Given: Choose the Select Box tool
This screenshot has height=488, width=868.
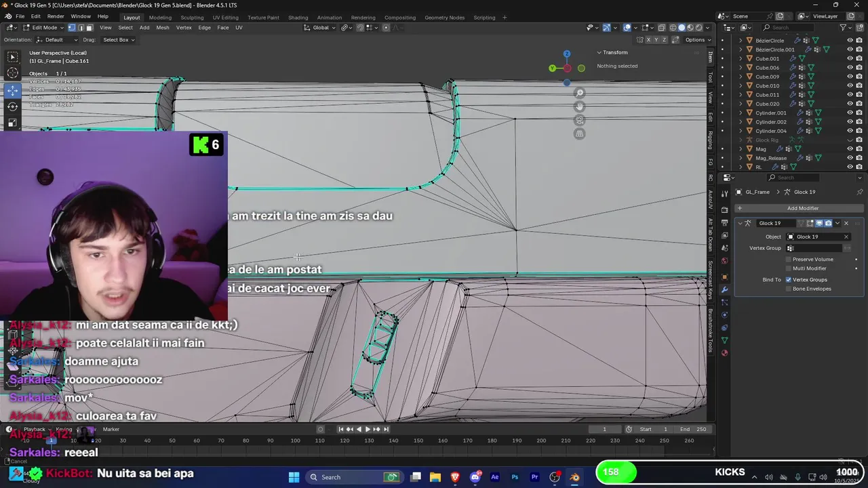Looking at the screenshot, I should (x=13, y=57).
